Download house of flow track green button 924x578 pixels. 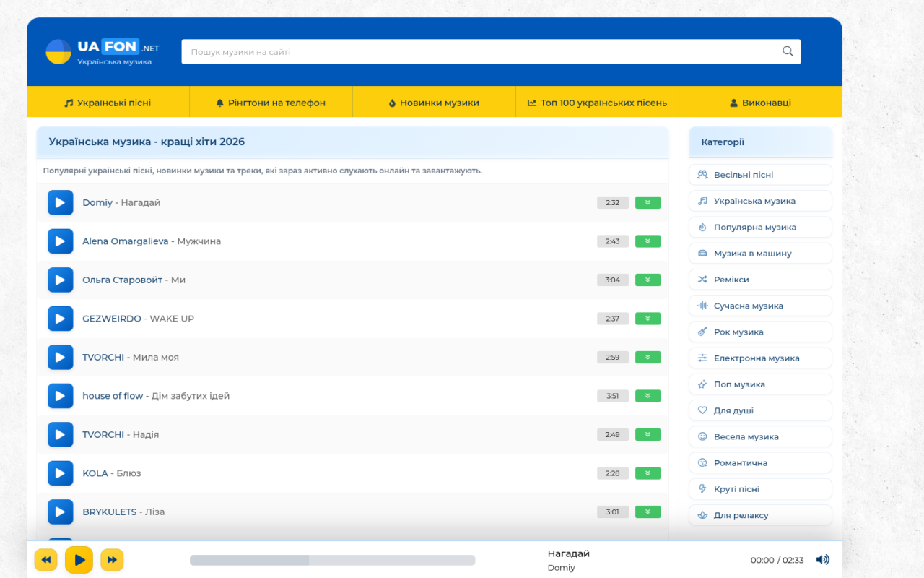tap(648, 396)
